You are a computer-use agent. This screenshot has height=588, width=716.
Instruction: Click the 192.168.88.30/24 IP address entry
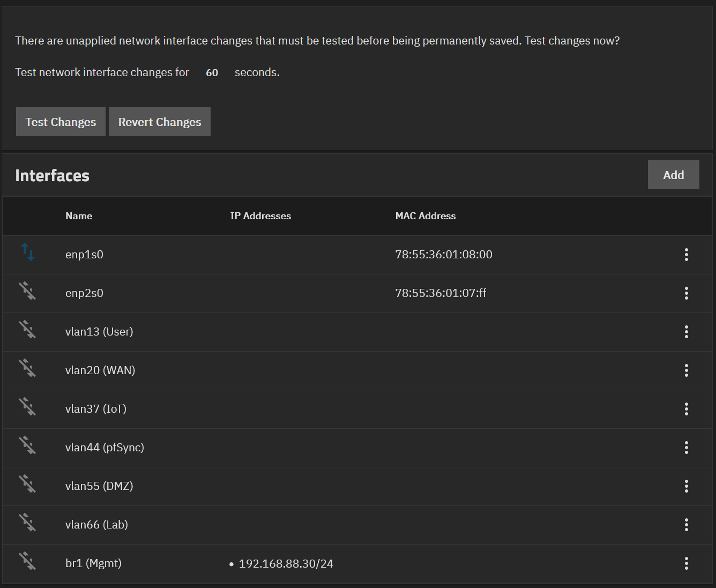[x=286, y=564]
